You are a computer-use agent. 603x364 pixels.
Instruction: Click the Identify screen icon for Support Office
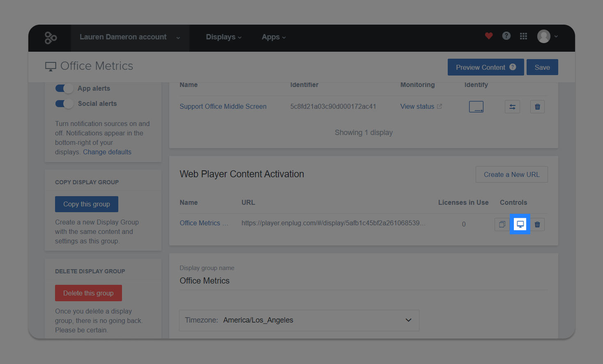pos(476,107)
